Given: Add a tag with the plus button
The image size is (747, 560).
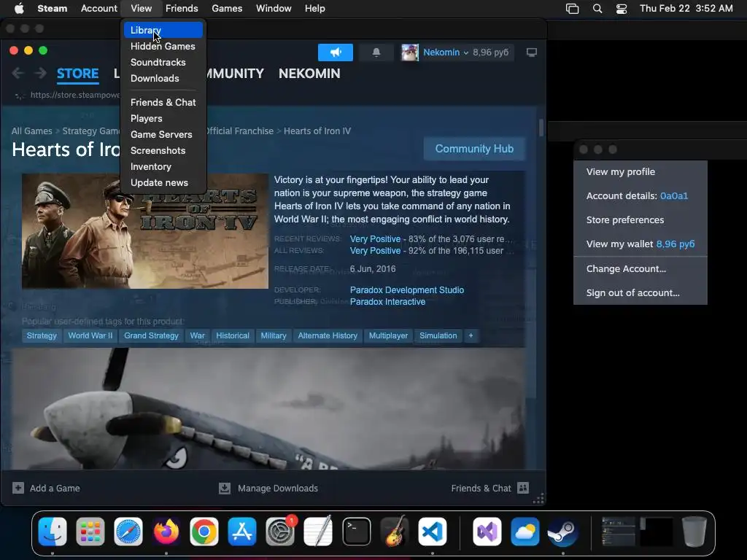Looking at the screenshot, I should [x=471, y=335].
